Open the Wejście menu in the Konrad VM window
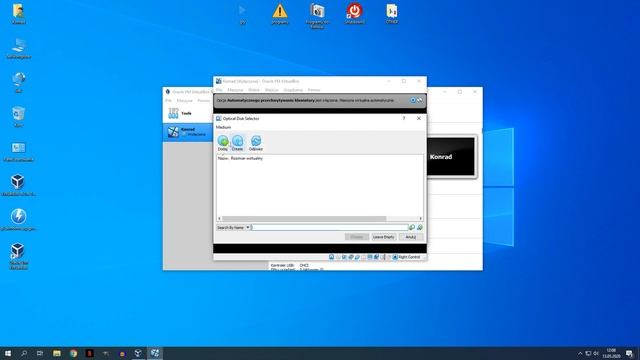 click(271, 90)
